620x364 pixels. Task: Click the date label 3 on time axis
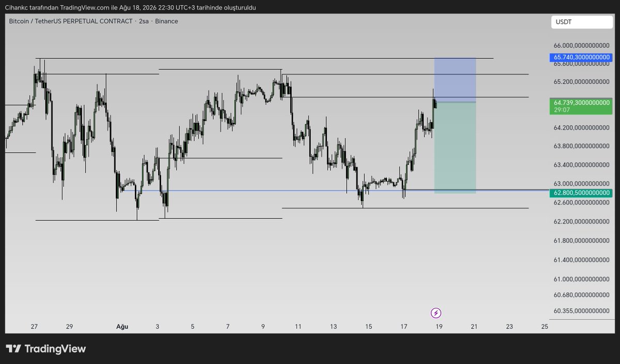[157, 326]
